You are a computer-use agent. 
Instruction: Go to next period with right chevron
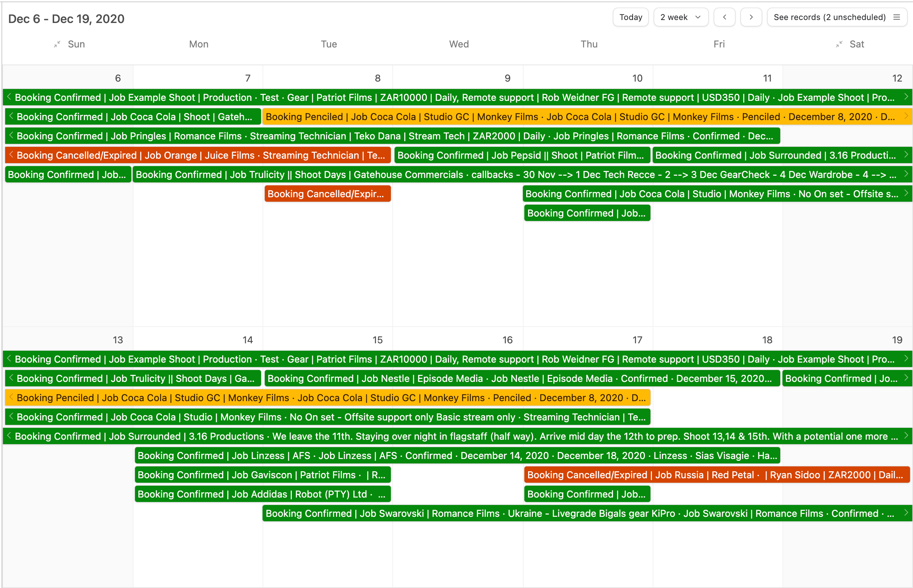751,17
